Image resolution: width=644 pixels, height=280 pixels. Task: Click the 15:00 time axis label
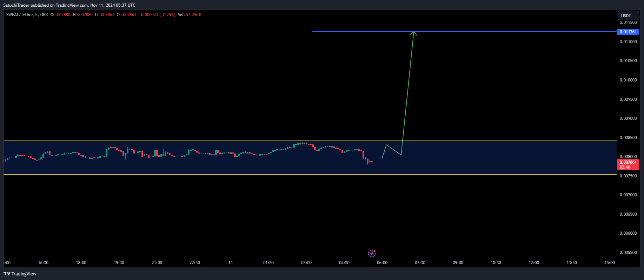point(610,263)
